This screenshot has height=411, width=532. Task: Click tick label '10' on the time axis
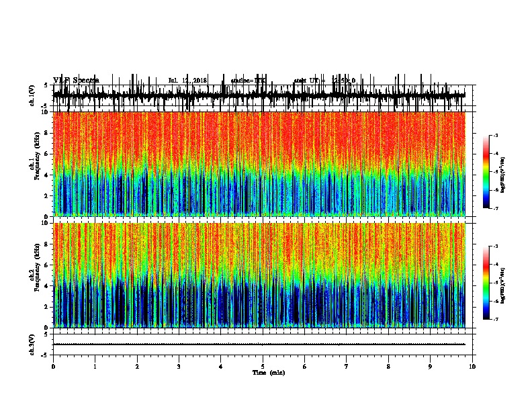472,367
